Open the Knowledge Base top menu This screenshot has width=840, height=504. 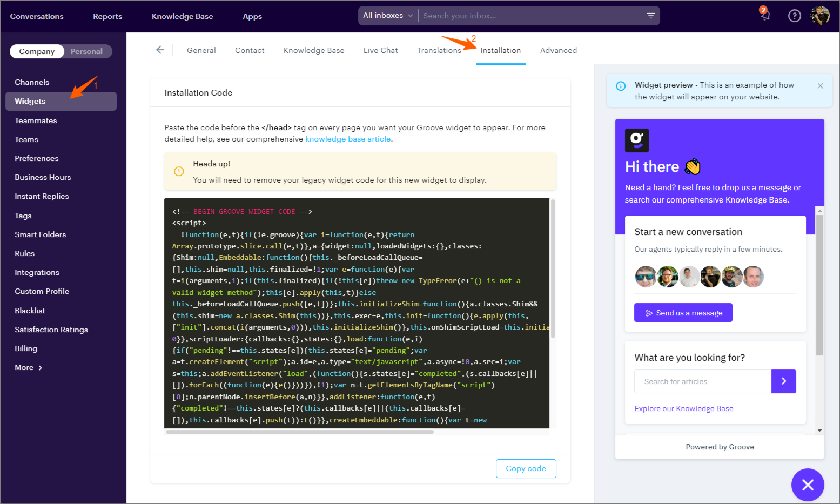[x=183, y=16]
